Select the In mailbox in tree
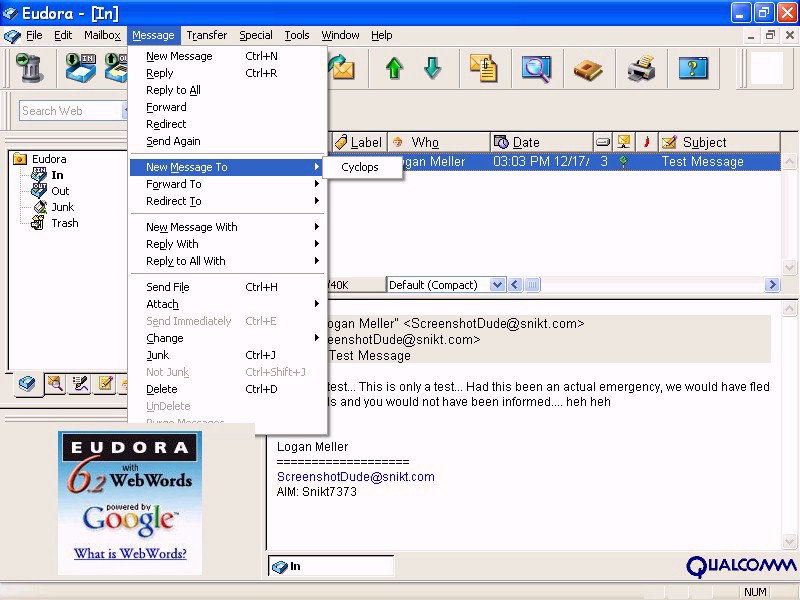The height and width of the screenshot is (600, 800). (x=57, y=175)
